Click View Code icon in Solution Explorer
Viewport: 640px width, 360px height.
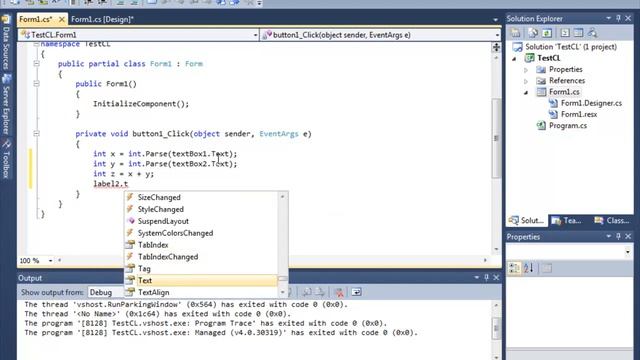point(565,33)
